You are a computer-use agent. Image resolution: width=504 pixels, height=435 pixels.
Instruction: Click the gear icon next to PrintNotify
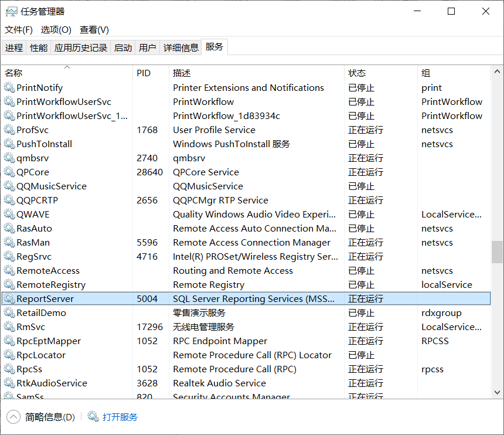9,88
